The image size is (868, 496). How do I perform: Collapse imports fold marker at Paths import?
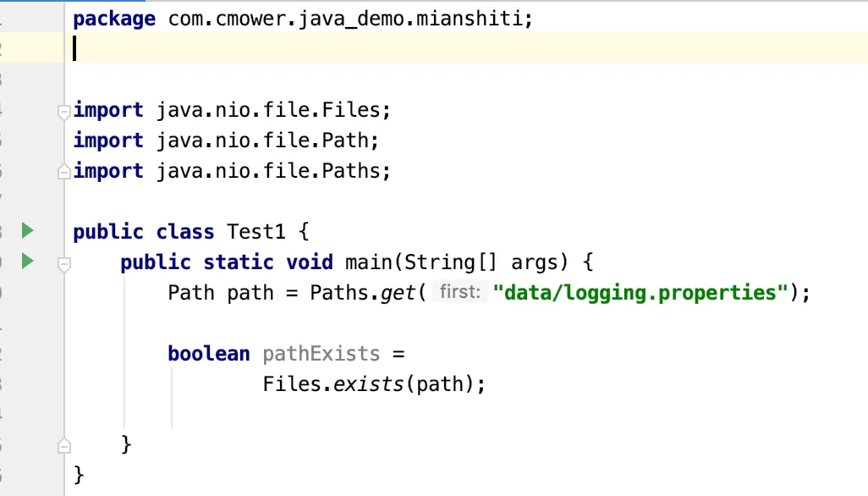point(64,172)
